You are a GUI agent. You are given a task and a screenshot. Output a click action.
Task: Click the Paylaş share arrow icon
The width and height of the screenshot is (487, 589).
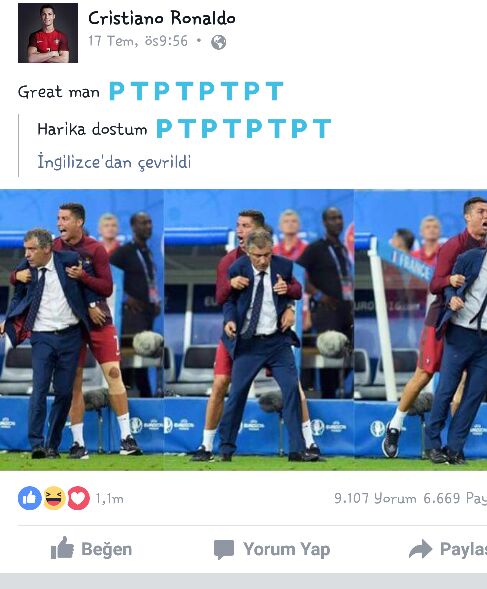[x=420, y=549]
